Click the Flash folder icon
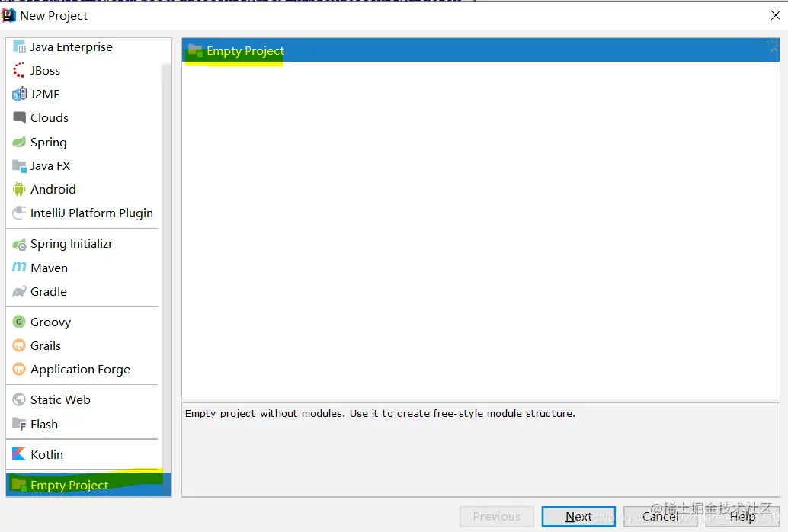The image size is (788, 532). pyautogui.click(x=19, y=424)
